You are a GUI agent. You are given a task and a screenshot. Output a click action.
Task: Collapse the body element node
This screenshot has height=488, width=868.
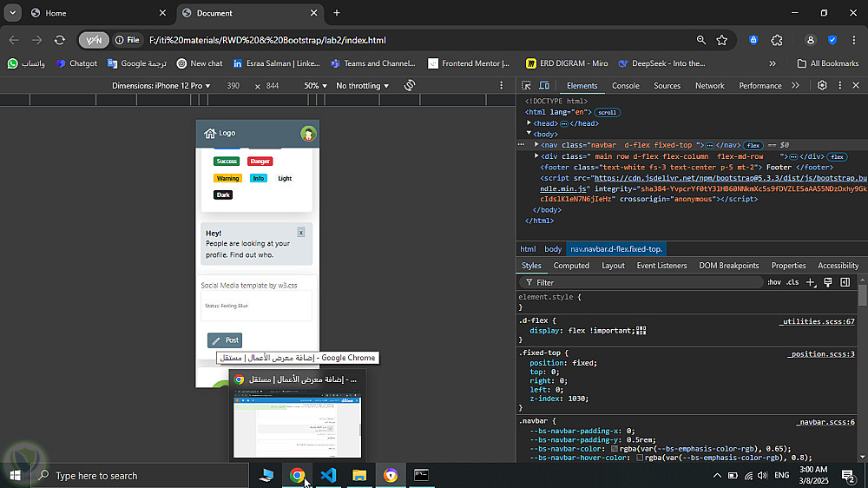529,134
